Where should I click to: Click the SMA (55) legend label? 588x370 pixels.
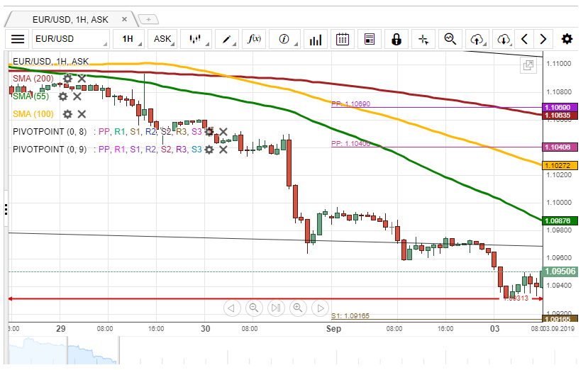click(x=30, y=96)
